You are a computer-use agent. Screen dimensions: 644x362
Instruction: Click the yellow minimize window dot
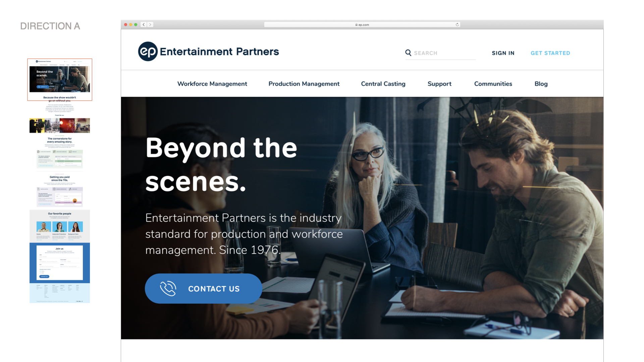tap(131, 24)
